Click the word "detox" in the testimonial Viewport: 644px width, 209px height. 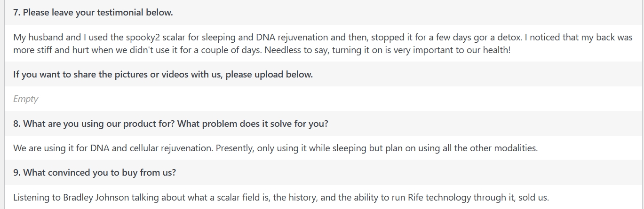click(x=501, y=38)
